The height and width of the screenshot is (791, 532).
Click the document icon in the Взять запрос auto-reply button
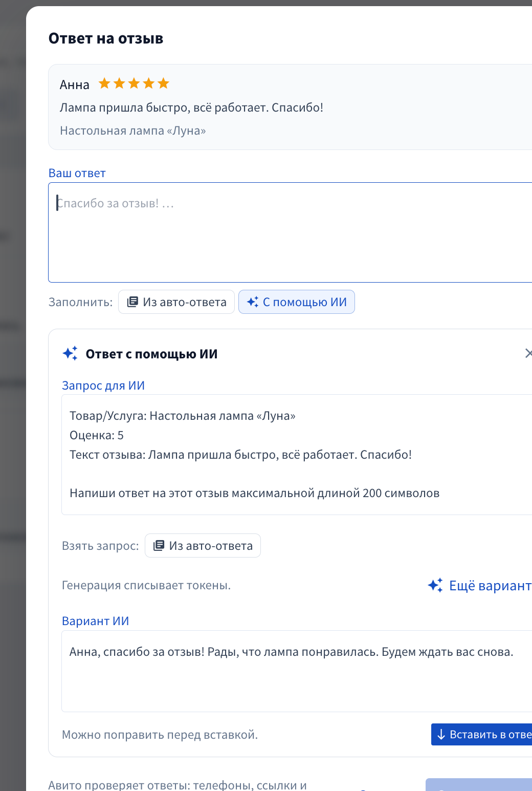click(x=159, y=545)
